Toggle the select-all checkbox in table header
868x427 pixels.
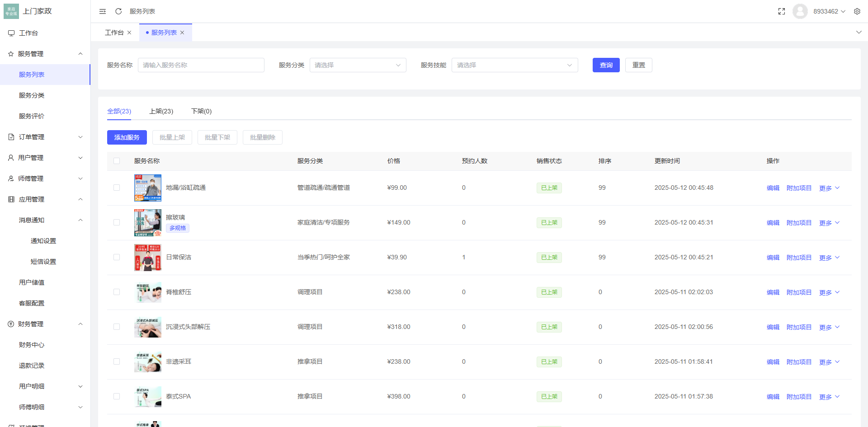coord(117,160)
